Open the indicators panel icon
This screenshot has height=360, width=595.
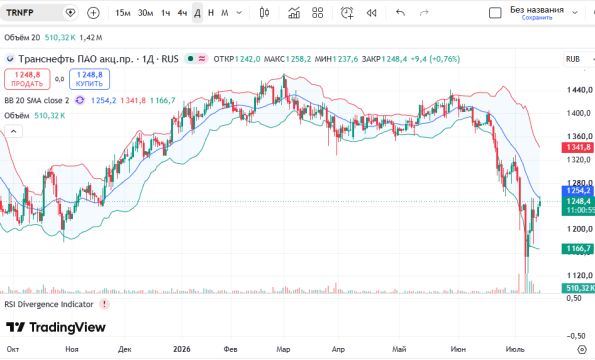click(x=294, y=13)
